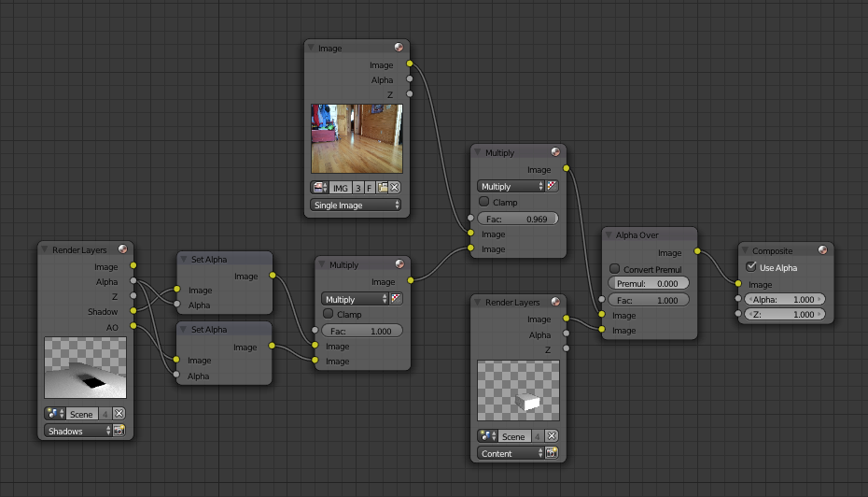This screenshot has width=868, height=497.
Task: Click the Z output socket of Image node
Action: tap(410, 93)
